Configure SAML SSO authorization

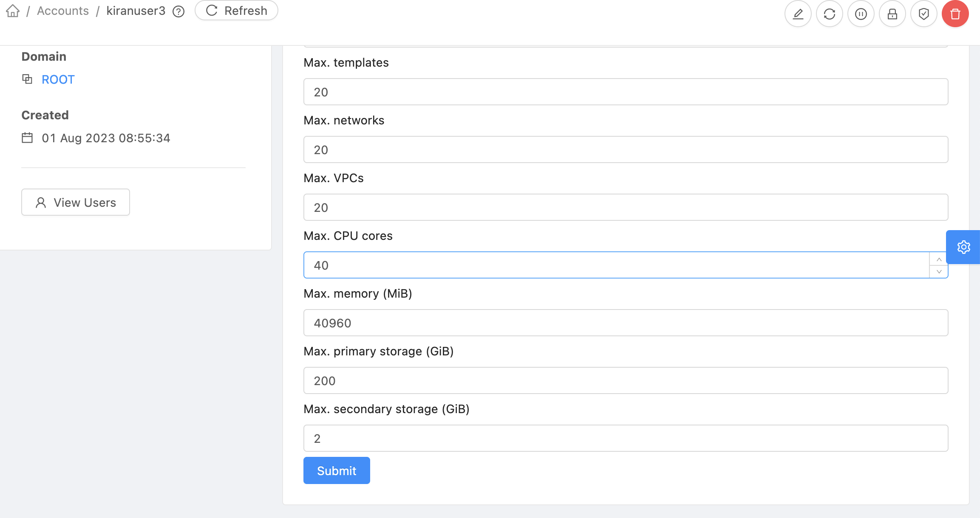click(923, 14)
